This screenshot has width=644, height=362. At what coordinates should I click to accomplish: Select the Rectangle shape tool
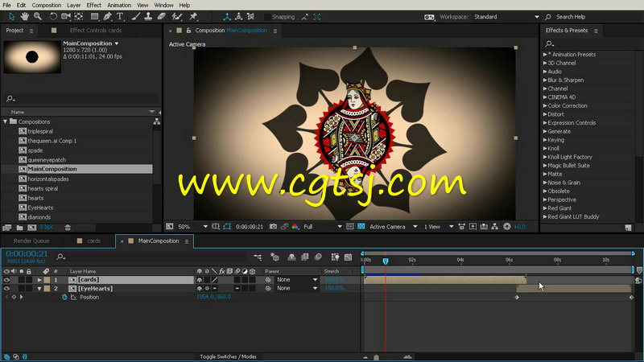click(x=94, y=16)
